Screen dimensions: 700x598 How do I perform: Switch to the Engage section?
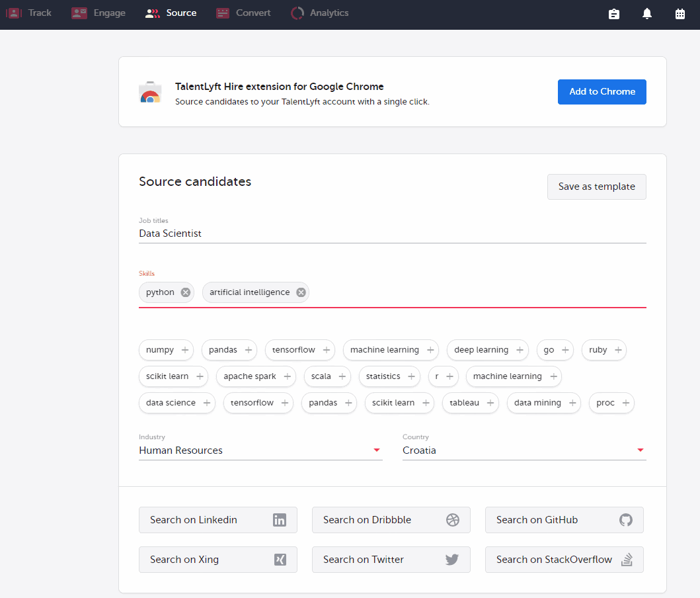98,13
